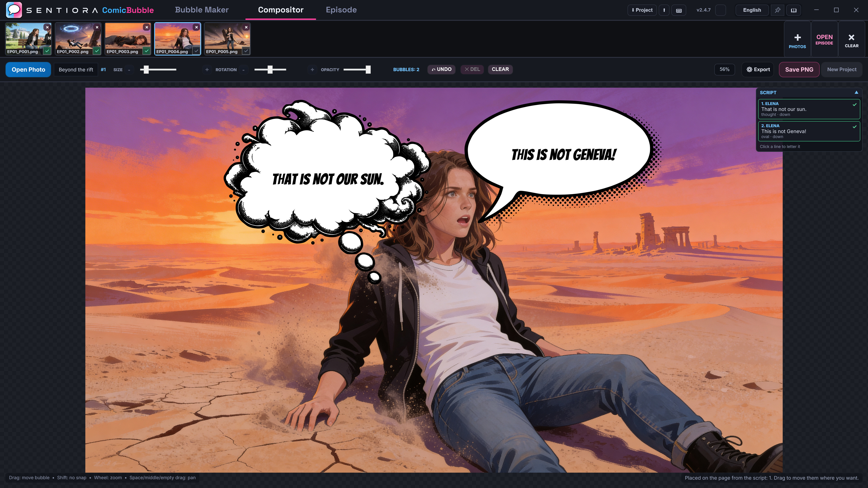
Task: Click the UNDO button
Action: pyautogui.click(x=441, y=69)
